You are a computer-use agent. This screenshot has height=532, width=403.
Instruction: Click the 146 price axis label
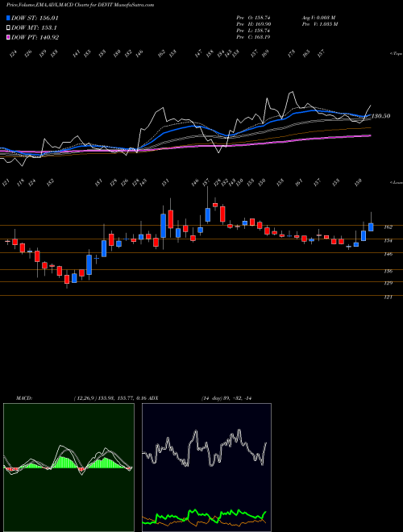point(389,254)
